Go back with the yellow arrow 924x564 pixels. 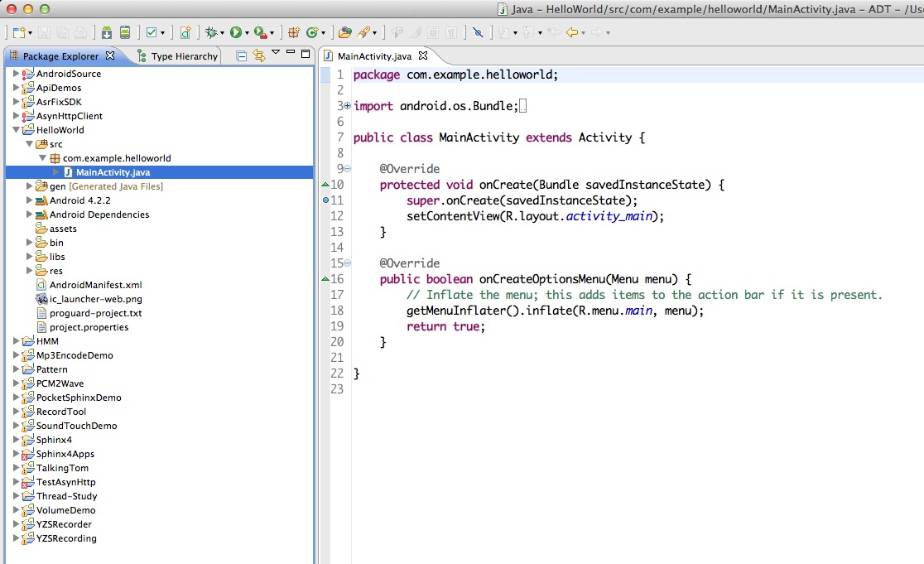coord(571,32)
